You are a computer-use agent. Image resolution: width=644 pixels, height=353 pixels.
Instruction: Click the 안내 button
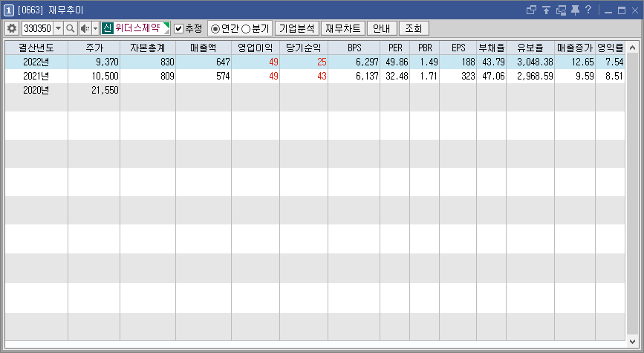tap(382, 28)
